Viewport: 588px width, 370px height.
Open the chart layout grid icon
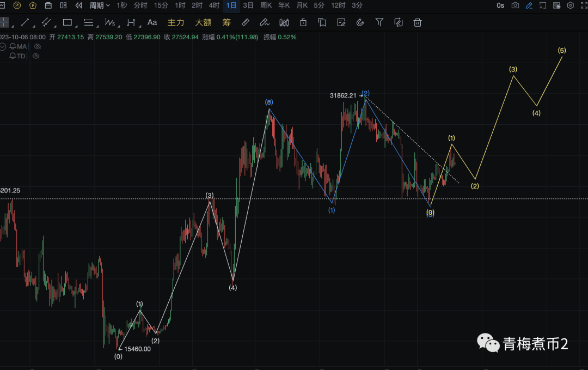[x=63, y=5]
